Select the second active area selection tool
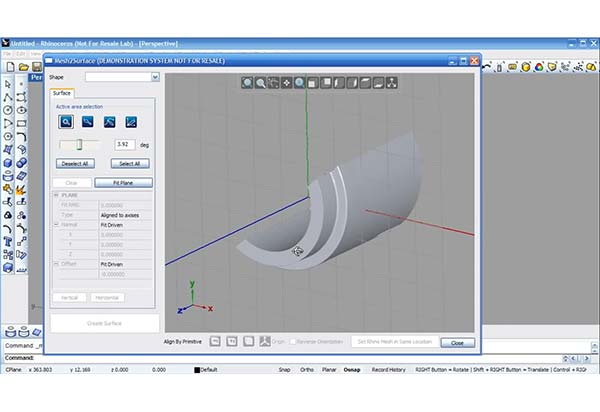The width and height of the screenshot is (600, 412). click(x=87, y=122)
